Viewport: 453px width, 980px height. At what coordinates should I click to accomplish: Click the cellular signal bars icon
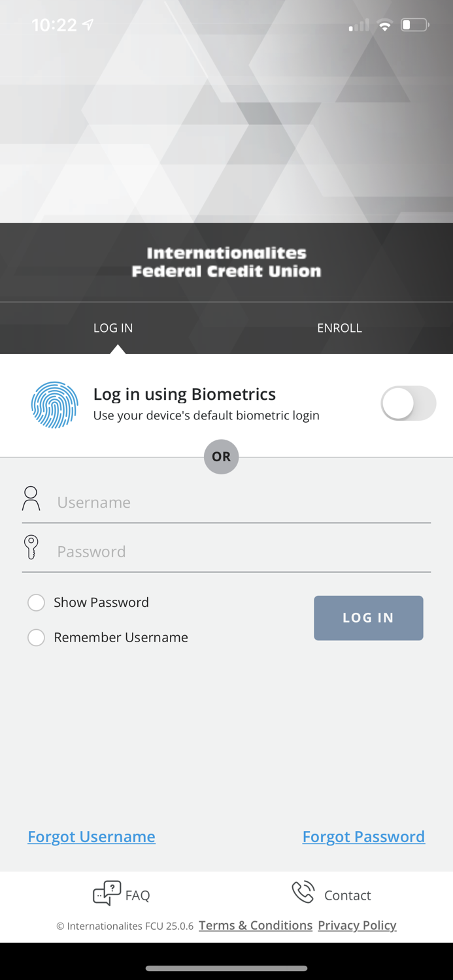358,26
